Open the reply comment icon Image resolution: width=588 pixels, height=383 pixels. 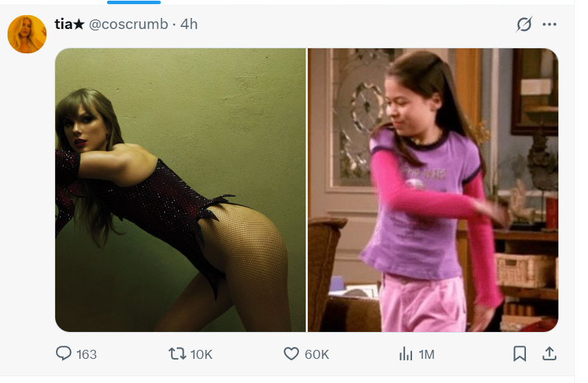[x=63, y=354]
